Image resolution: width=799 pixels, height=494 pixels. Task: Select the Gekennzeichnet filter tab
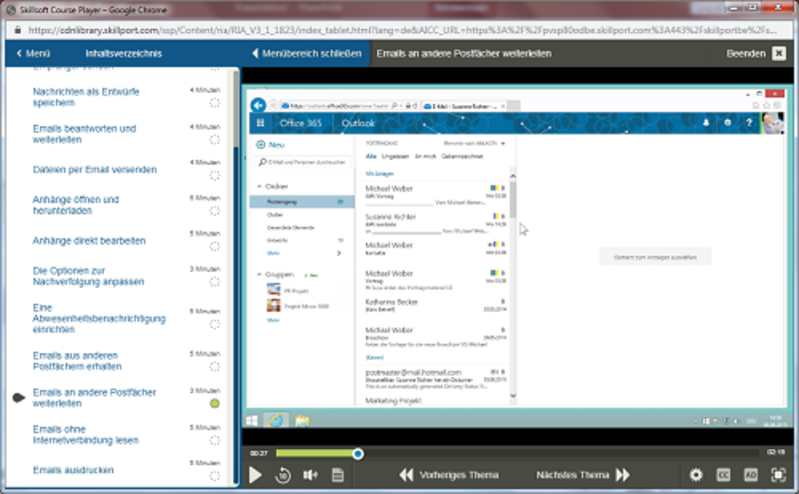(462, 157)
